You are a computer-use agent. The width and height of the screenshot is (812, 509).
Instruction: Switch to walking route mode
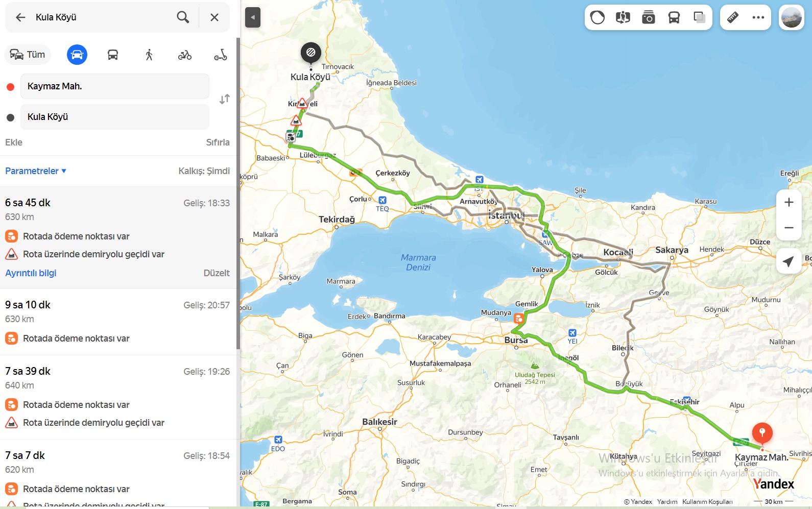(149, 55)
